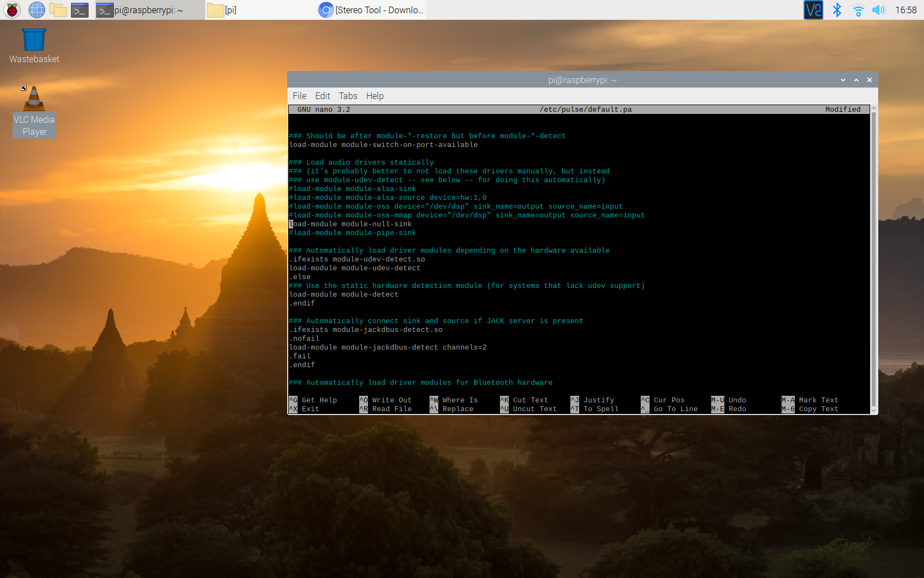The width and height of the screenshot is (924, 578).
Task: Click the 'Replace' shortcut label
Action: click(458, 409)
